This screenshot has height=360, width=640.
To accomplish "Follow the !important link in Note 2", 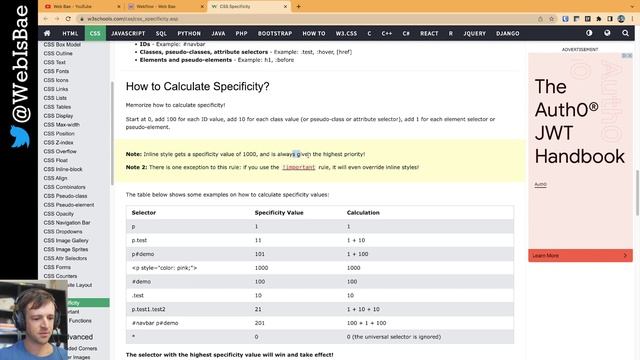I will (299, 167).
